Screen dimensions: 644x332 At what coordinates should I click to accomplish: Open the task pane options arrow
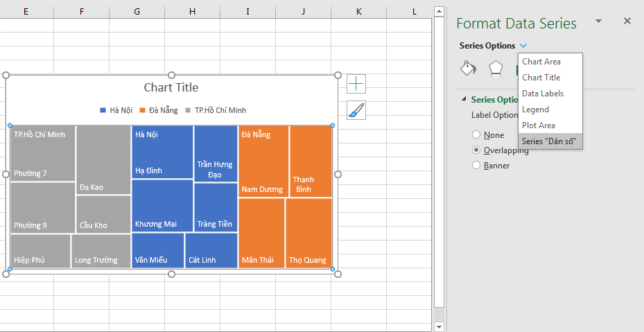(x=598, y=21)
